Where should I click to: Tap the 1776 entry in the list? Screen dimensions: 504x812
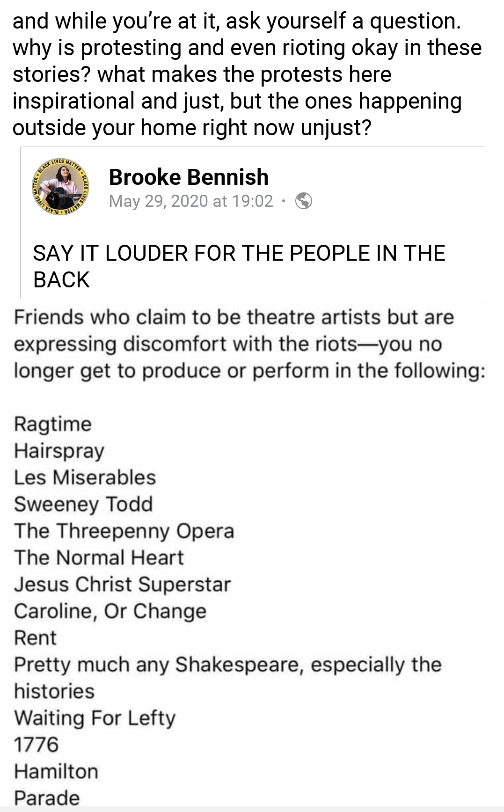(36, 744)
